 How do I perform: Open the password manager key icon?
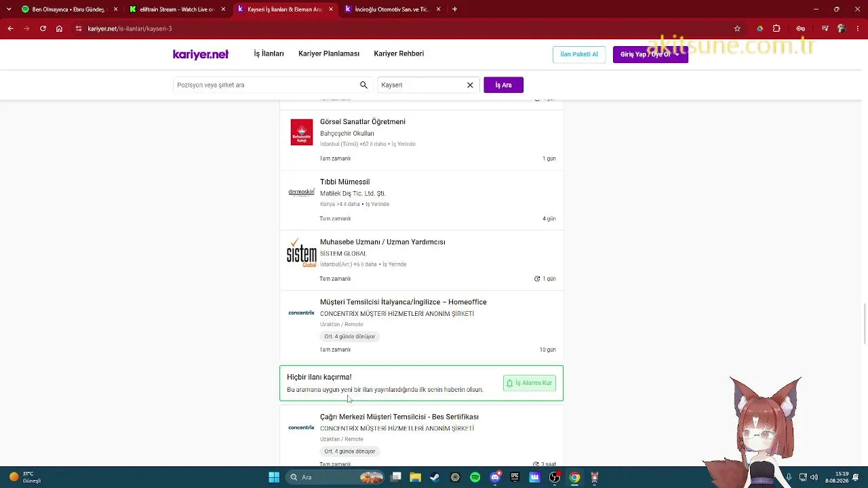point(800,28)
